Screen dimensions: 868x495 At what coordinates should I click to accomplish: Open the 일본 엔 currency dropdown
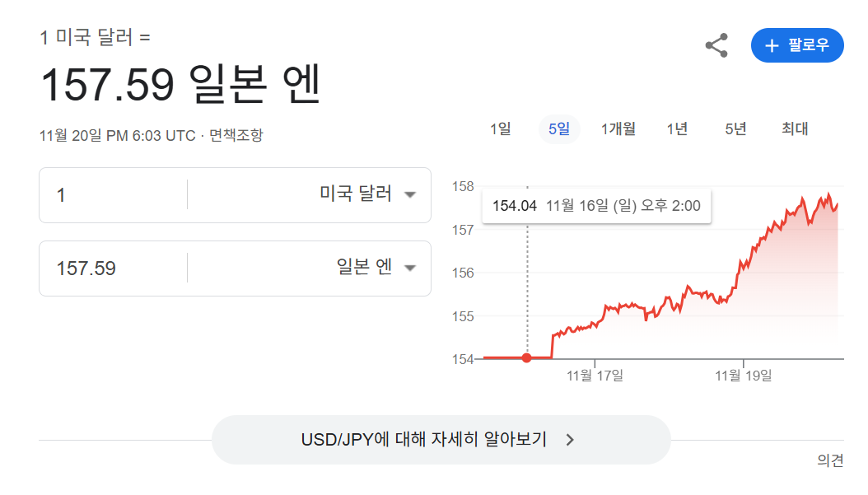tap(376, 268)
